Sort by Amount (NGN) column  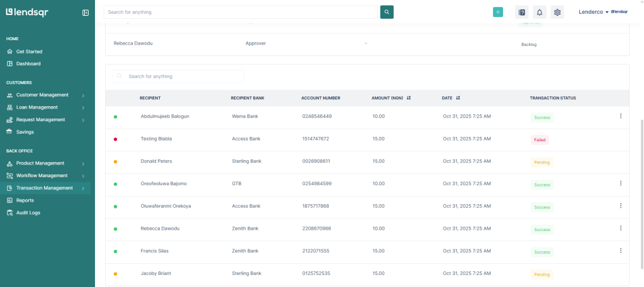[x=409, y=98]
